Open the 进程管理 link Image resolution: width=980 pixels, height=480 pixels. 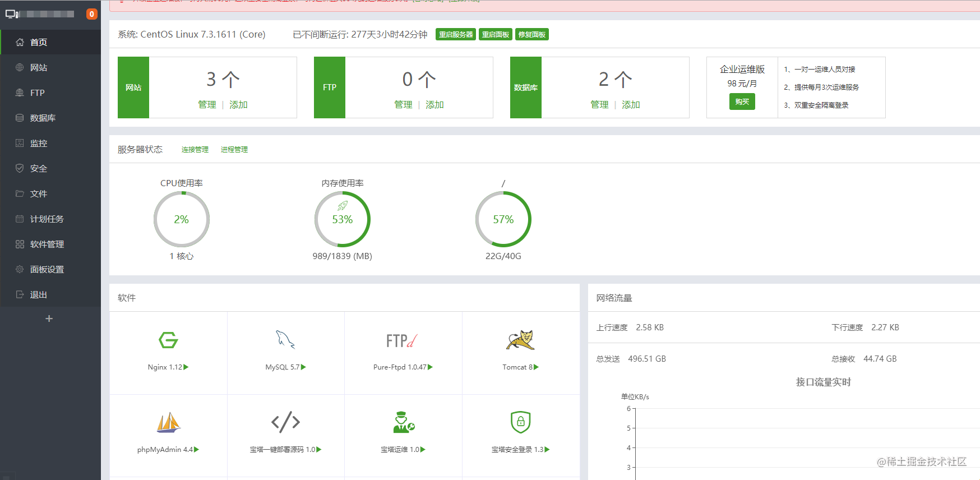[x=234, y=150]
